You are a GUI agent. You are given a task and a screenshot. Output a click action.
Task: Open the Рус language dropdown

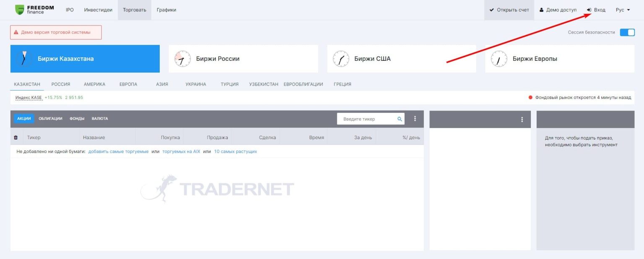pos(623,9)
